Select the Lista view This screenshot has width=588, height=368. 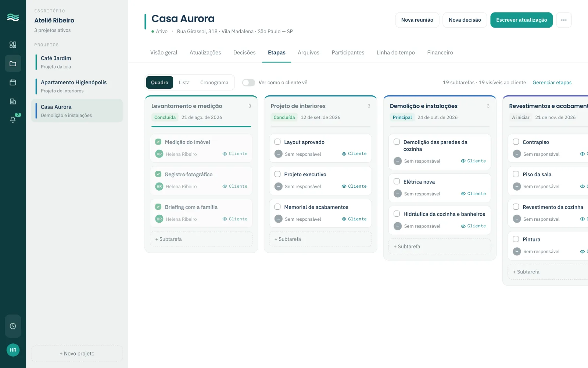click(x=184, y=82)
